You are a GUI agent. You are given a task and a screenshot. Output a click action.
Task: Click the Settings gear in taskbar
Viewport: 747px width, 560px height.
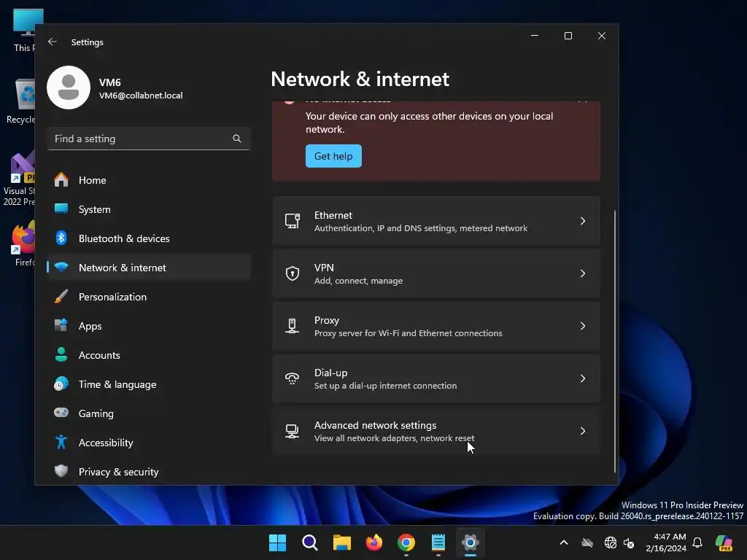[471, 542]
